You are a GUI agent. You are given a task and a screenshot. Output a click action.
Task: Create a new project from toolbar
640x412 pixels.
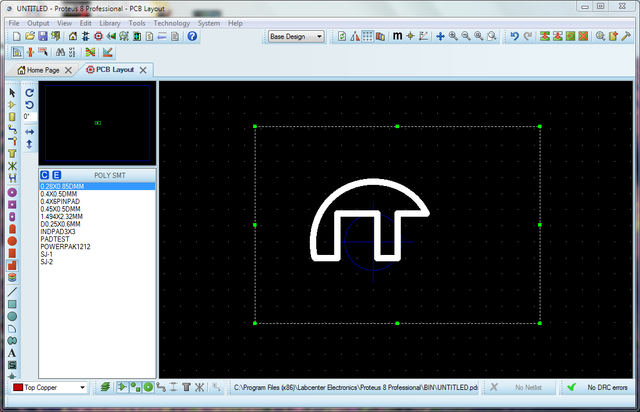coord(17,36)
